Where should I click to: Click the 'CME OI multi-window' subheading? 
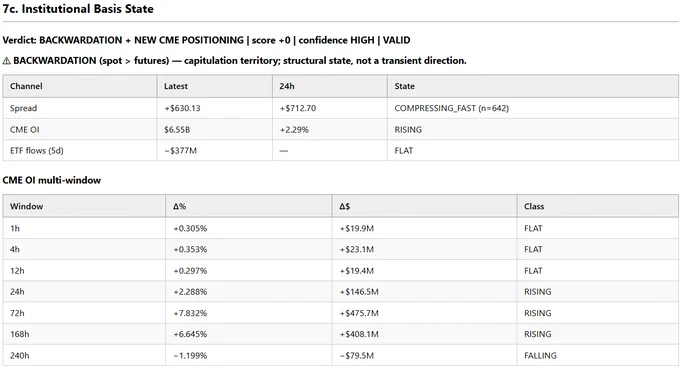click(x=52, y=180)
